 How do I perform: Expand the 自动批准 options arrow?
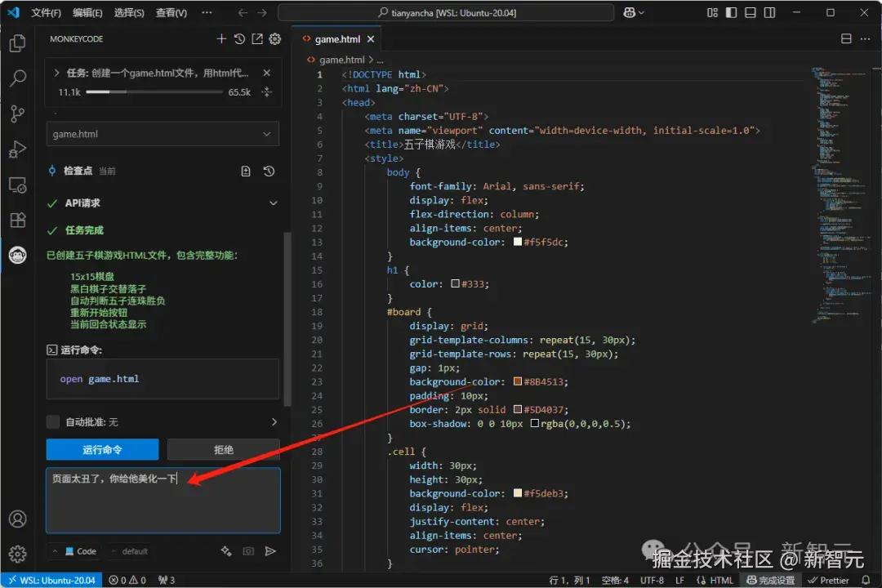(x=274, y=422)
